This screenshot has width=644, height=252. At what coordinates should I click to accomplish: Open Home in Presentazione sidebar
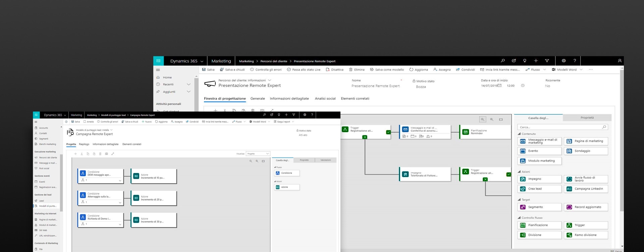coord(167,77)
